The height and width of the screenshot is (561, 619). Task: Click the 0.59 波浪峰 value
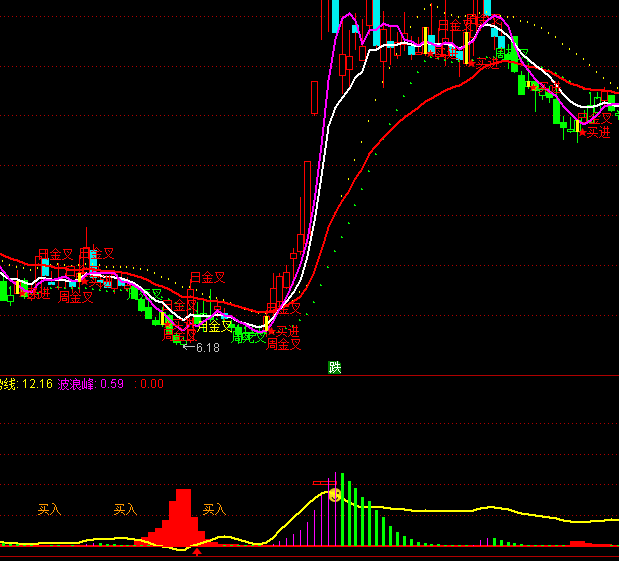(113, 383)
